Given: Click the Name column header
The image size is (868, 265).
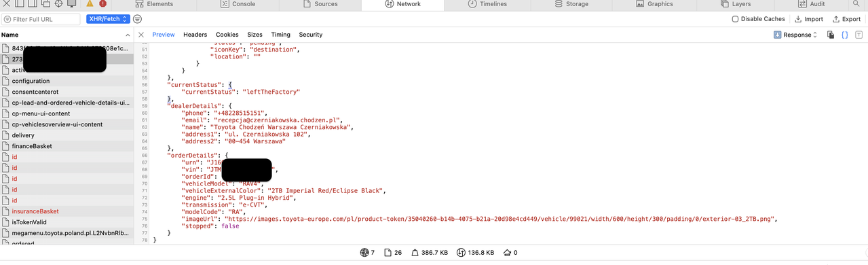Looking at the screenshot, I should tap(66, 35).
